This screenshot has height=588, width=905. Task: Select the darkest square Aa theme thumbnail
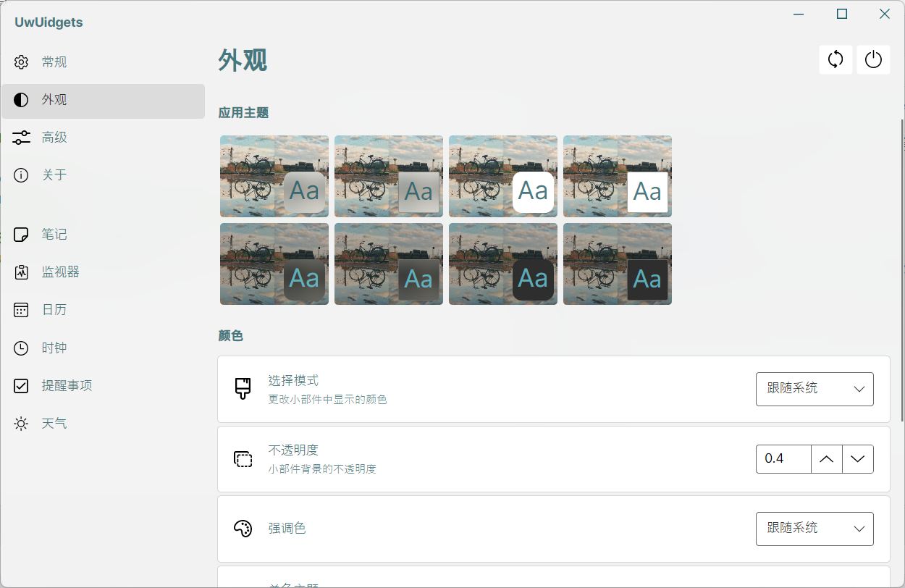click(618, 264)
